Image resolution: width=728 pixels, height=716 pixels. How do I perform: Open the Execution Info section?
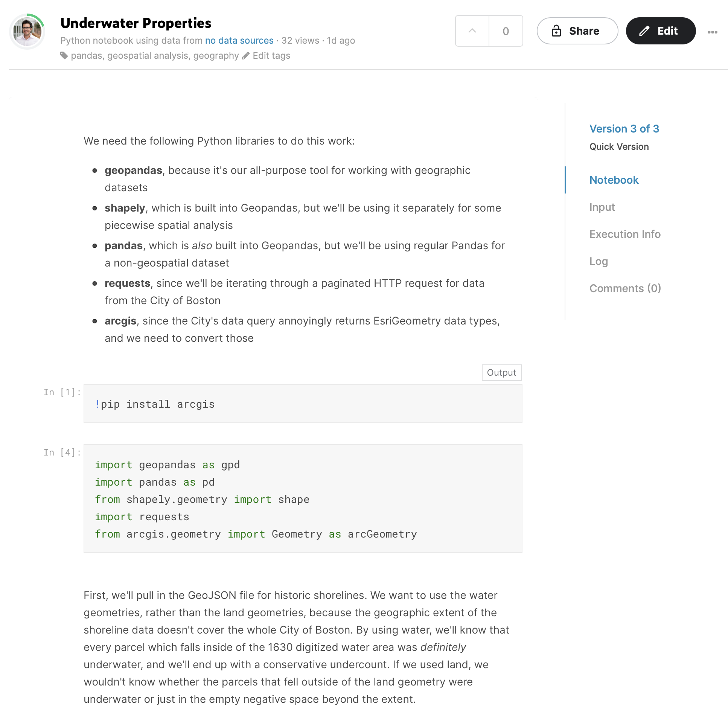coord(624,234)
